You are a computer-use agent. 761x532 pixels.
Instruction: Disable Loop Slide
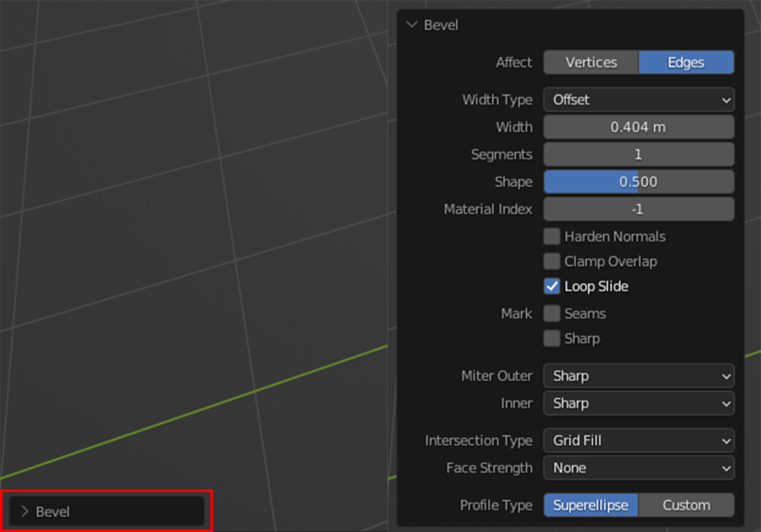click(552, 286)
